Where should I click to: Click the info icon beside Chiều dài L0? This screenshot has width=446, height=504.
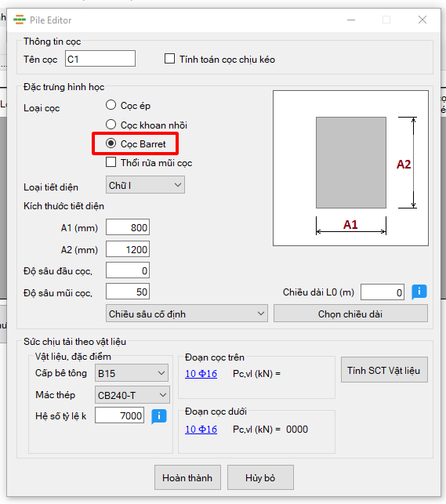click(419, 292)
